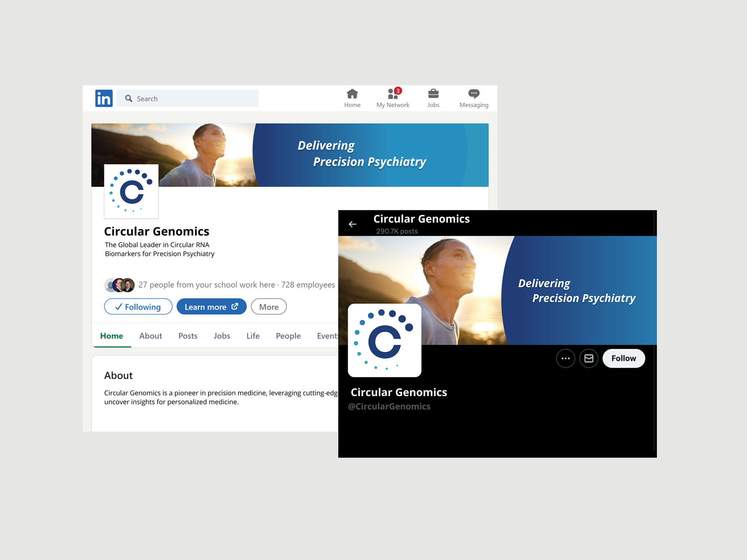Image resolution: width=747 pixels, height=560 pixels.
Task: Click Circular Genomics logo on LinkedIn page
Action: (131, 191)
